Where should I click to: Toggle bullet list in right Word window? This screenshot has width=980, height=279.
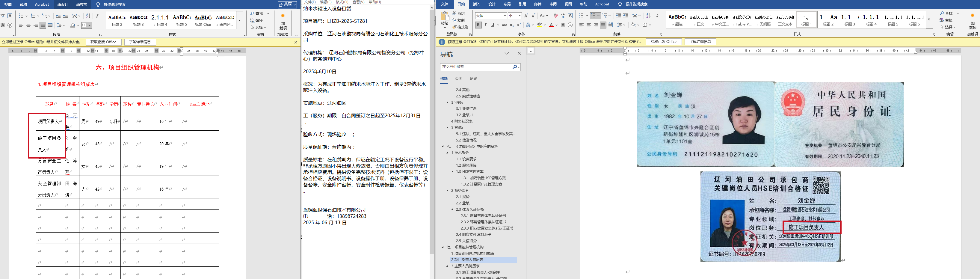tap(581, 16)
